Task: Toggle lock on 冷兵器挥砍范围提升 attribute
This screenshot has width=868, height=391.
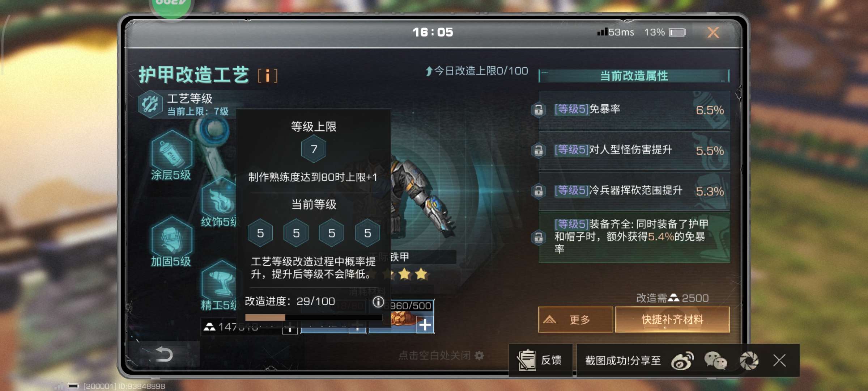Action: click(539, 191)
